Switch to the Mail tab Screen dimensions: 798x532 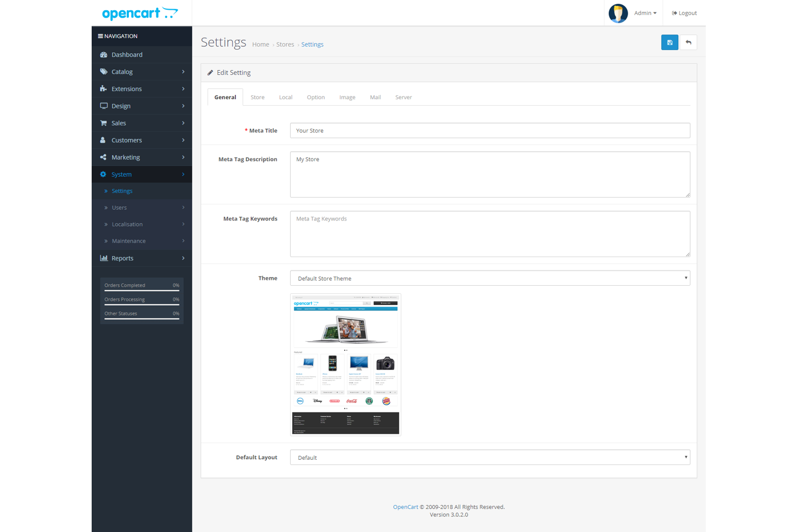click(x=375, y=97)
